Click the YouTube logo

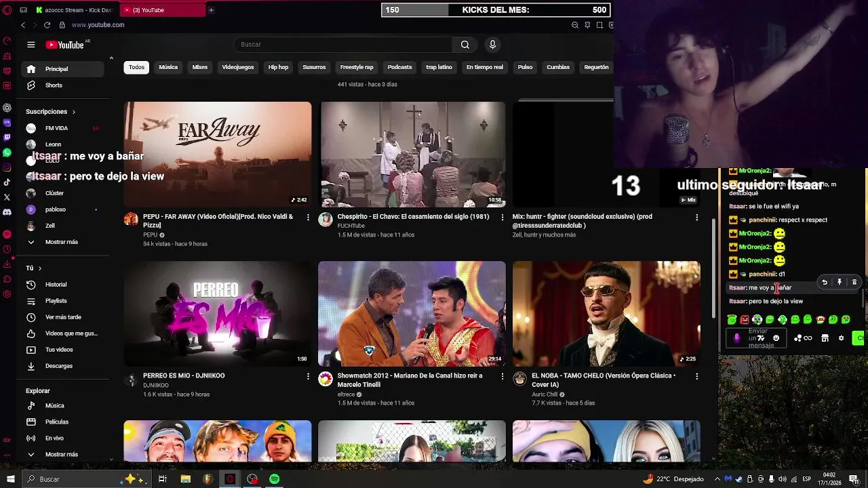coord(64,45)
